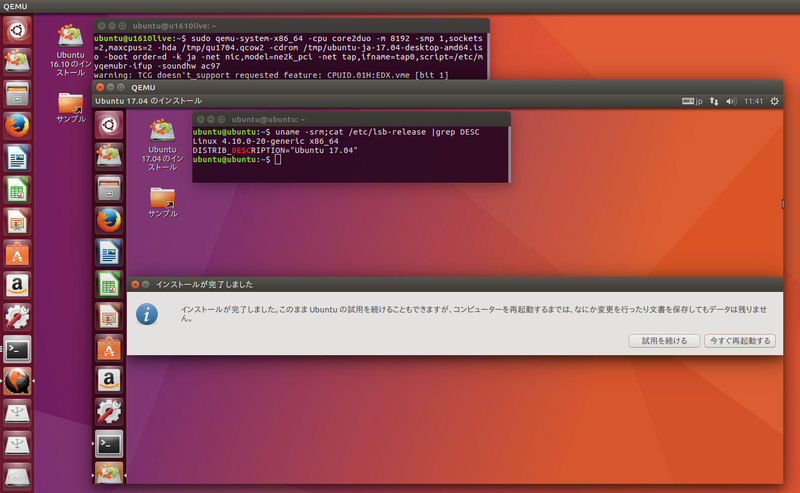Open LibreOffice Calc in host launcher
The image size is (800, 493).
click(x=17, y=189)
